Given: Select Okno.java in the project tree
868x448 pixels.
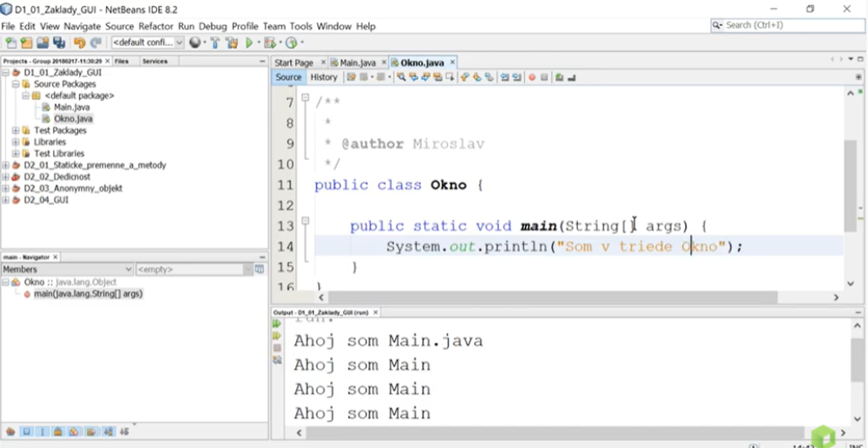Looking at the screenshot, I should [73, 119].
